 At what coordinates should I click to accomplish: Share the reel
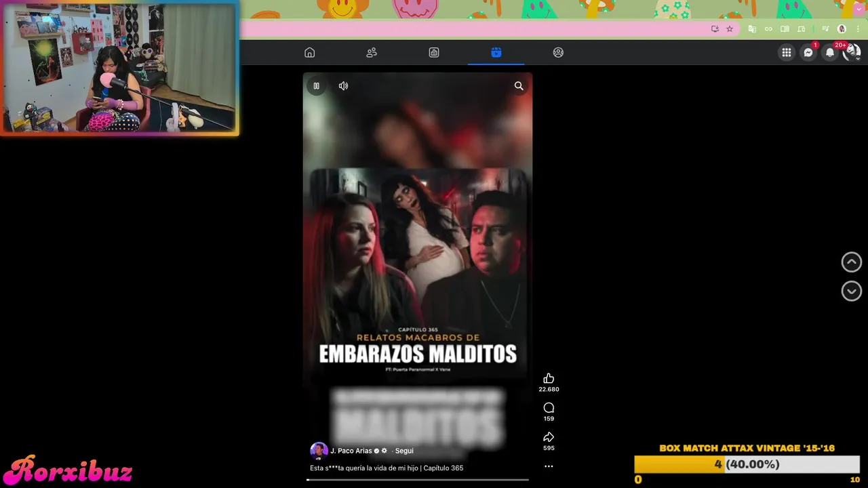(549, 436)
